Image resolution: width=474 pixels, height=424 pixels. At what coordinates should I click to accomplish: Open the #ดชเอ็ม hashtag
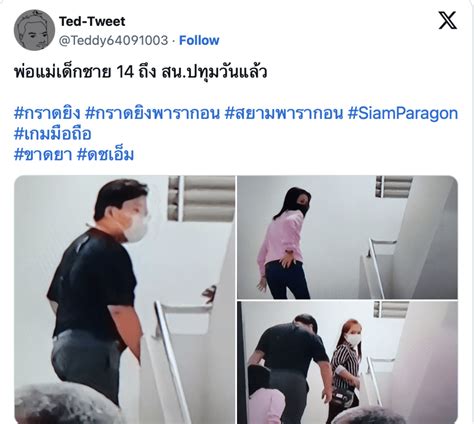[x=105, y=155]
